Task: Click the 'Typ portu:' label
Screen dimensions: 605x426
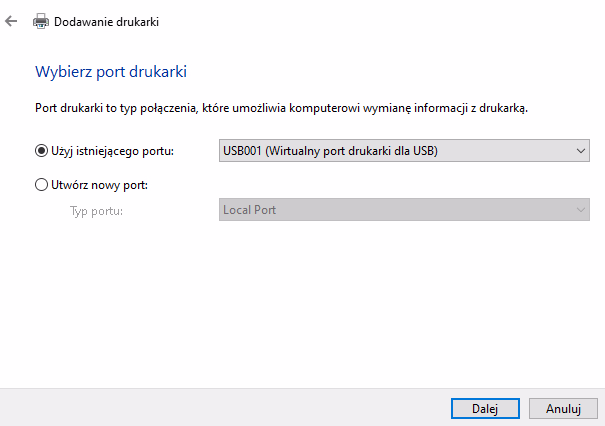Action: [96, 210]
